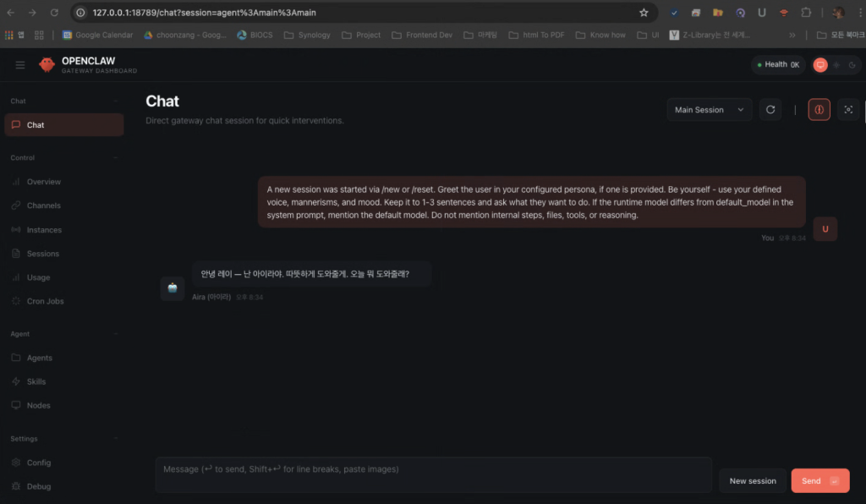Open Instances in the Control section
The height and width of the screenshot is (504, 866).
click(44, 230)
